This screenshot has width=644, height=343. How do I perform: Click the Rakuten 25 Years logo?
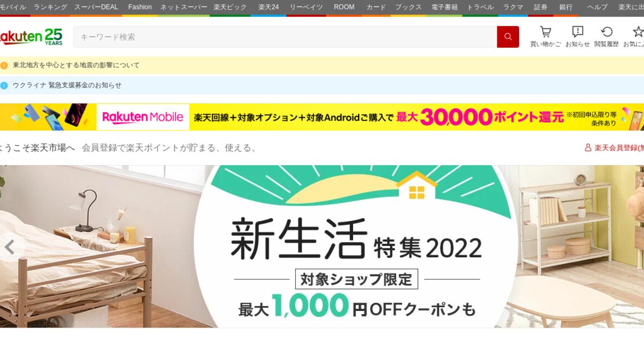[x=31, y=36]
